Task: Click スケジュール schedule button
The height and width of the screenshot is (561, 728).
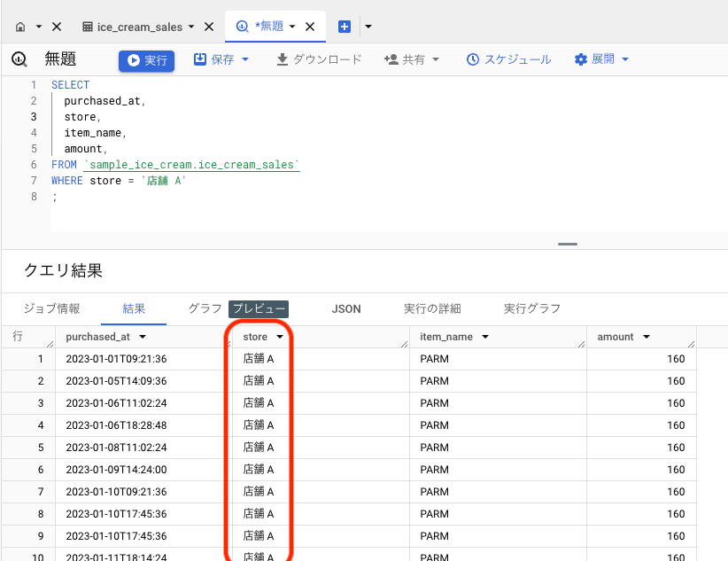Action: [508, 59]
